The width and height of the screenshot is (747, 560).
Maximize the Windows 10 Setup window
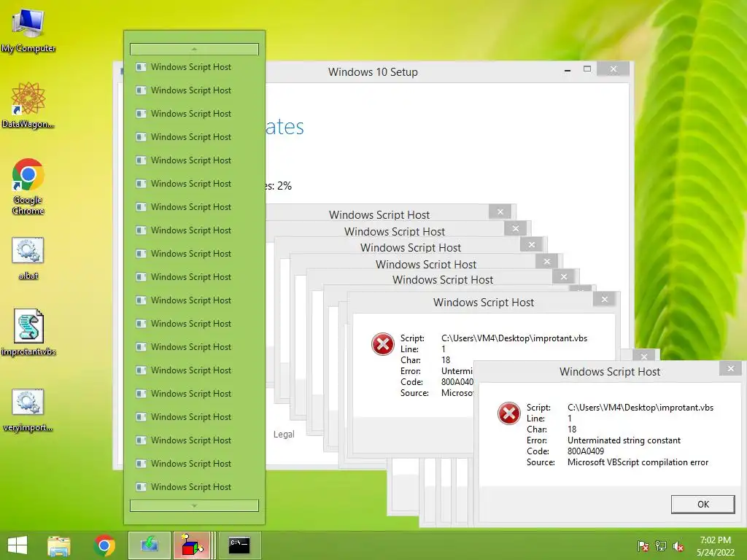coord(587,69)
